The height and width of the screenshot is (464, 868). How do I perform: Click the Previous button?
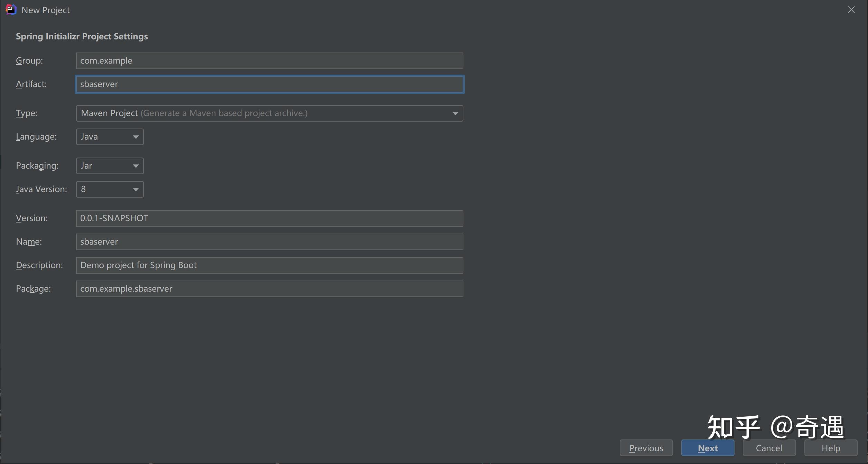pyautogui.click(x=646, y=448)
